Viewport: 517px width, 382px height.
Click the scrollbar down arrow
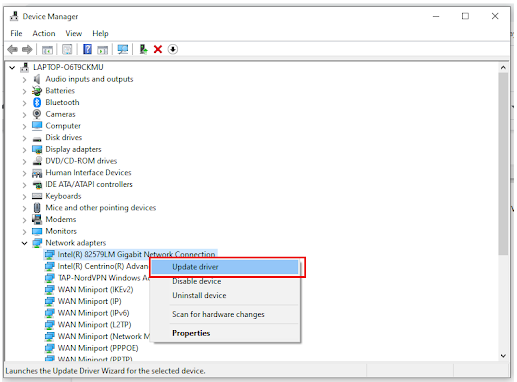point(503,356)
